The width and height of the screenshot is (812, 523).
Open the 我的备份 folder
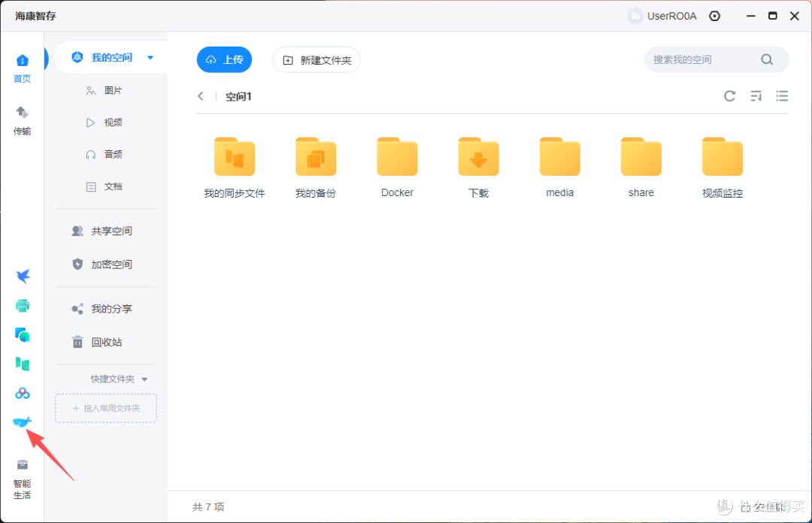316,168
